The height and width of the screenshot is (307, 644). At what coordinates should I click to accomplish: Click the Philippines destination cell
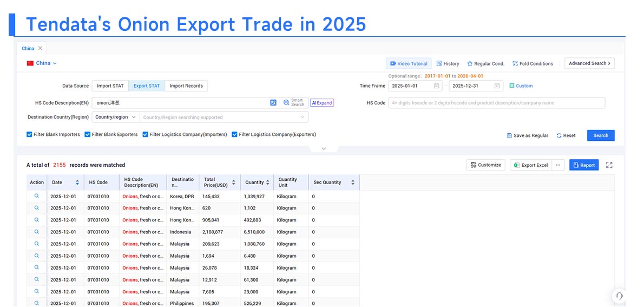[182, 304]
